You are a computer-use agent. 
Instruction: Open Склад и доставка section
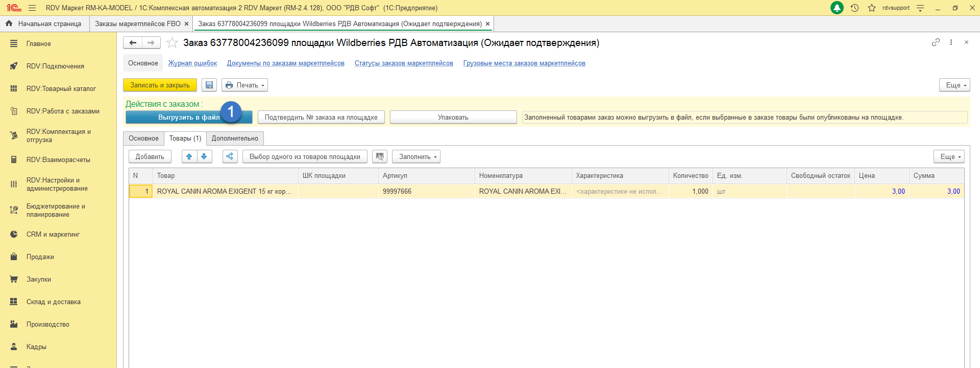click(x=54, y=302)
